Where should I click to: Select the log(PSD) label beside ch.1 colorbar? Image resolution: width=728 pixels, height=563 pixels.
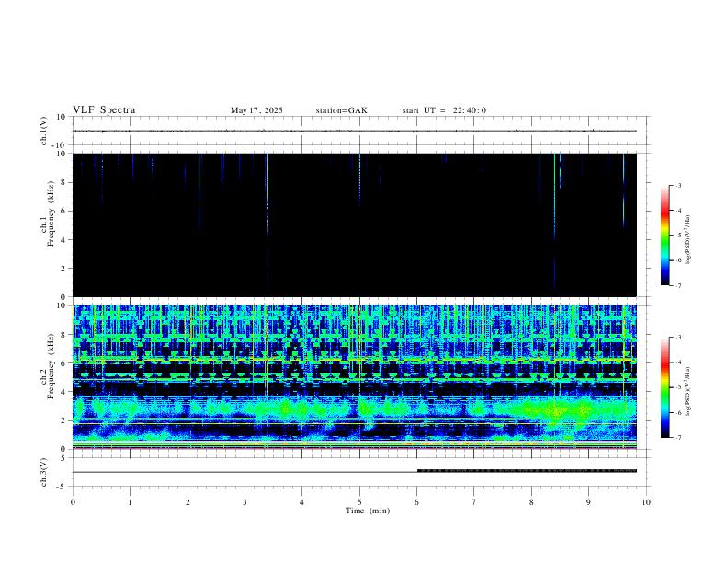(x=688, y=240)
